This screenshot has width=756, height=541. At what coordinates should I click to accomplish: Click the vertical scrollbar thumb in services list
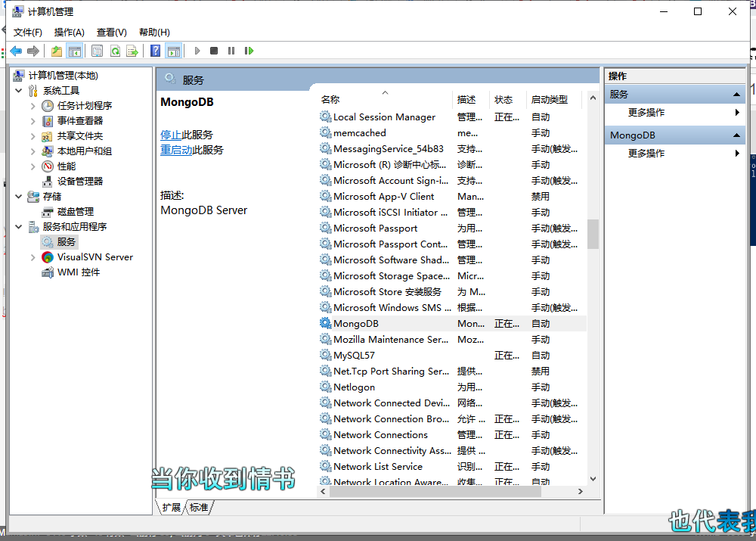pos(593,234)
